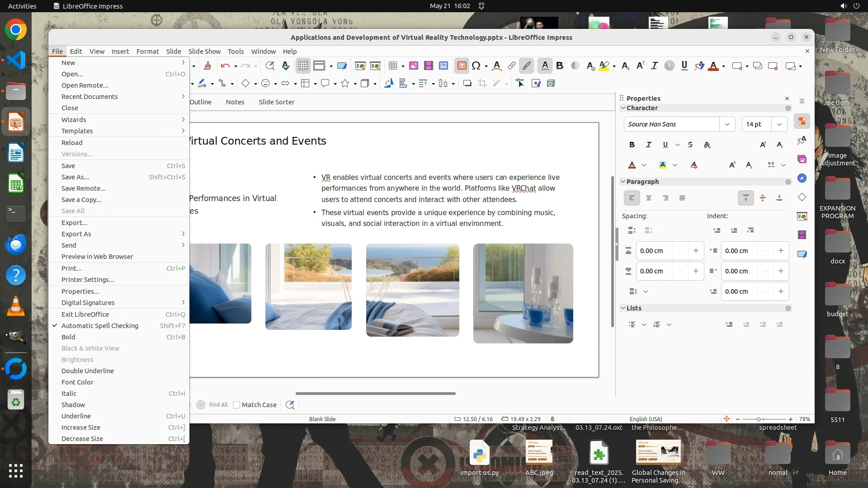Open the 14 pt font size dropdown
Image resolution: width=868 pixels, height=488 pixels.
point(779,124)
